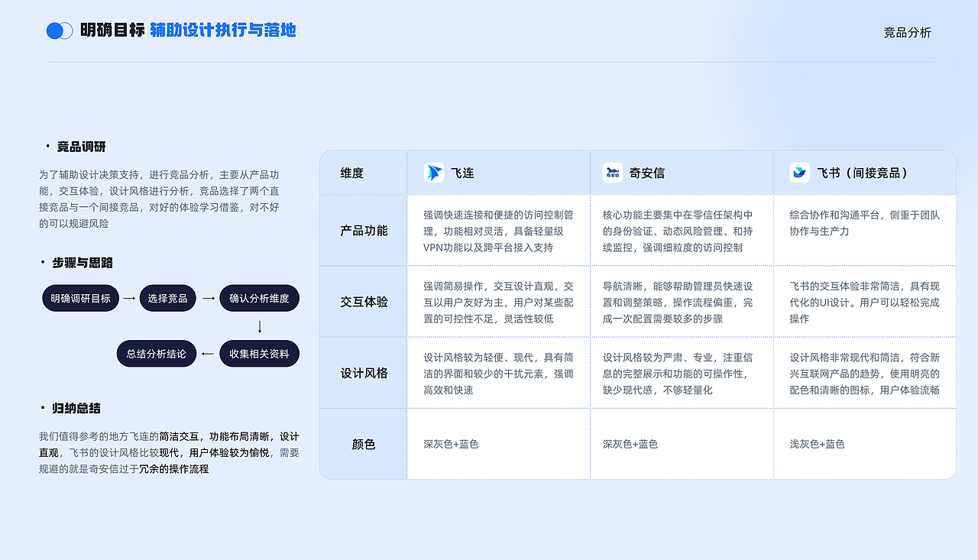Click the 飞书（间接竞品） column header text
This screenshot has width=978, height=560.
tap(864, 173)
